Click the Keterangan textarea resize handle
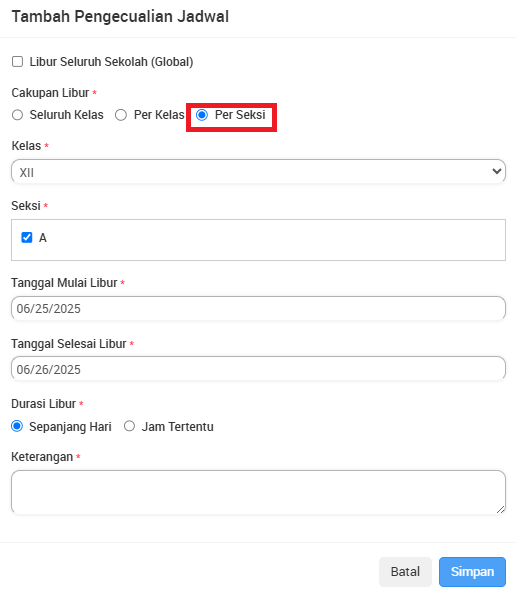 [x=501, y=510]
